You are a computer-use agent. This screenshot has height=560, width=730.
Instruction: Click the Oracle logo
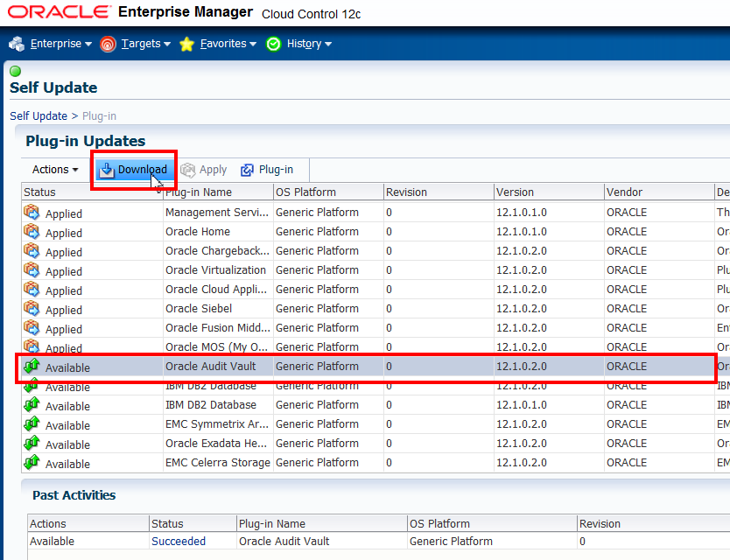(x=60, y=11)
